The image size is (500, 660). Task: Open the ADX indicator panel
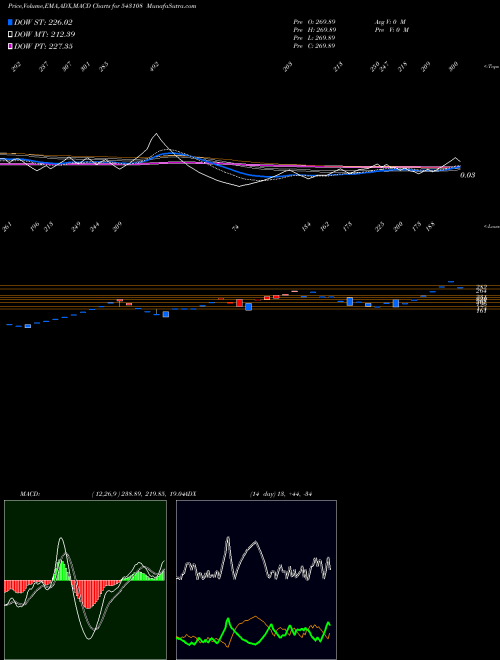(x=256, y=580)
